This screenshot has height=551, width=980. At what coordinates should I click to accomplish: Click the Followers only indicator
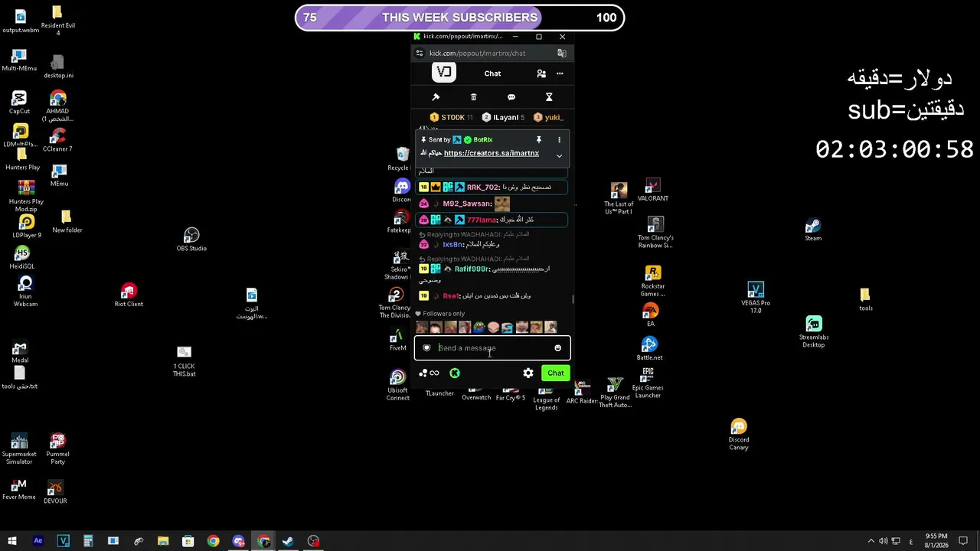click(440, 314)
